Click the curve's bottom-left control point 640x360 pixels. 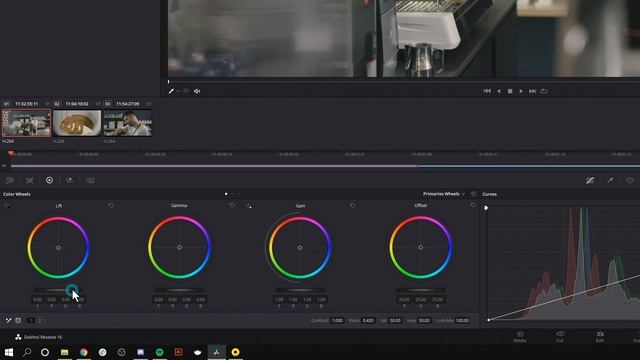tap(489, 320)
